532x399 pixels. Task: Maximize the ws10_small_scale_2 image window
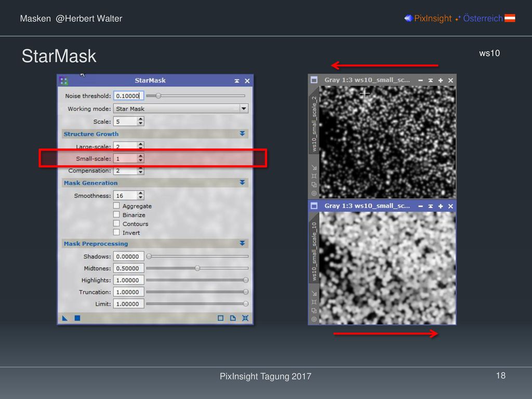(x=441, y=81)
